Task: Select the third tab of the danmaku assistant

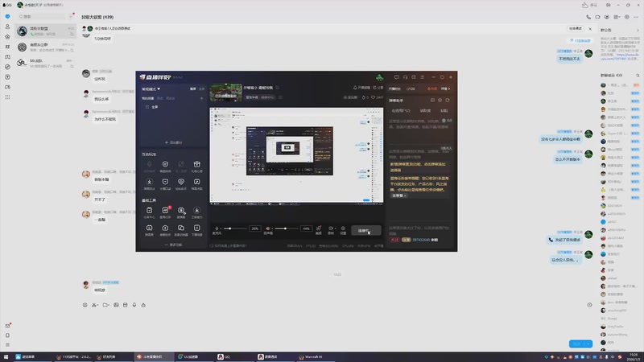Action: tap(444, 111)
